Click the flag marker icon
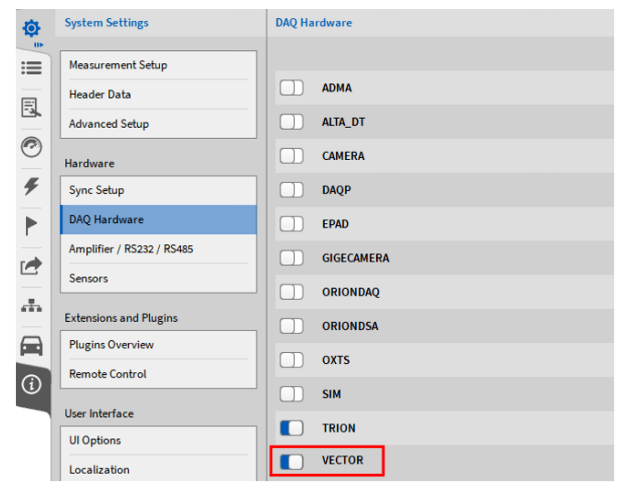 (29, 223)
